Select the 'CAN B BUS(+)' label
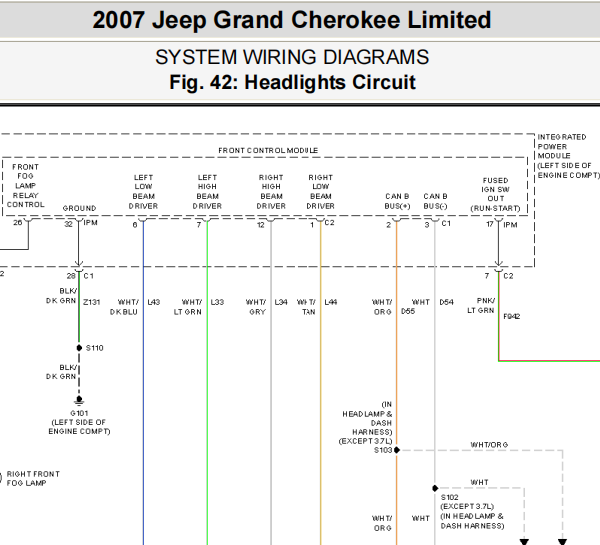Image resolution: width=600 pixels, height=545 pixels. point(397,201)
